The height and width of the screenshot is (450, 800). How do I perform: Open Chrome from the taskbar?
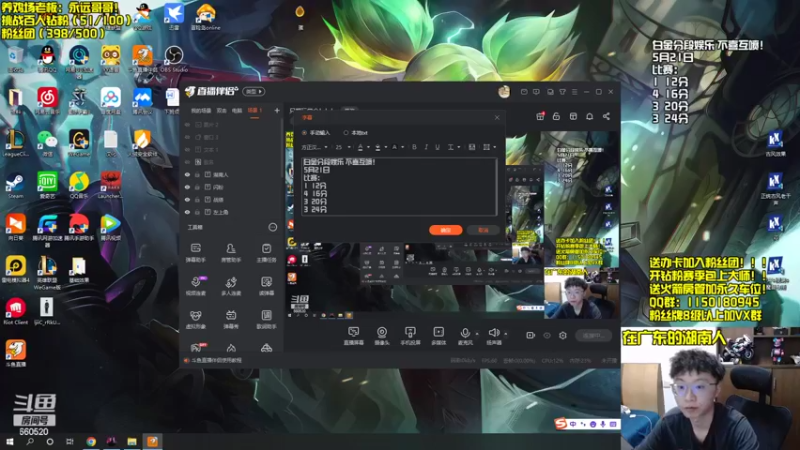91,442
